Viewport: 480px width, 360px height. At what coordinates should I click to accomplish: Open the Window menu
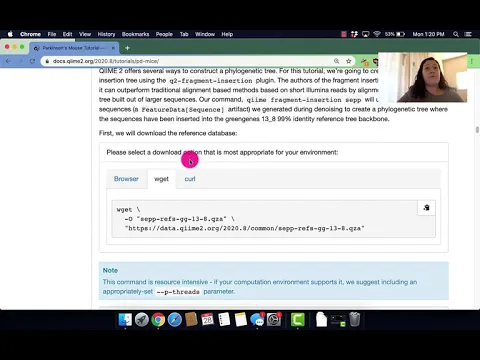[x=205, y=34]
